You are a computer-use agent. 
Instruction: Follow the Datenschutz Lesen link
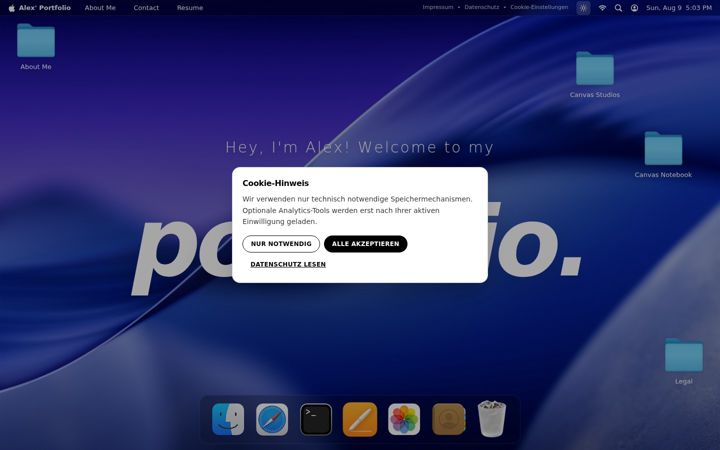(288, 264)
